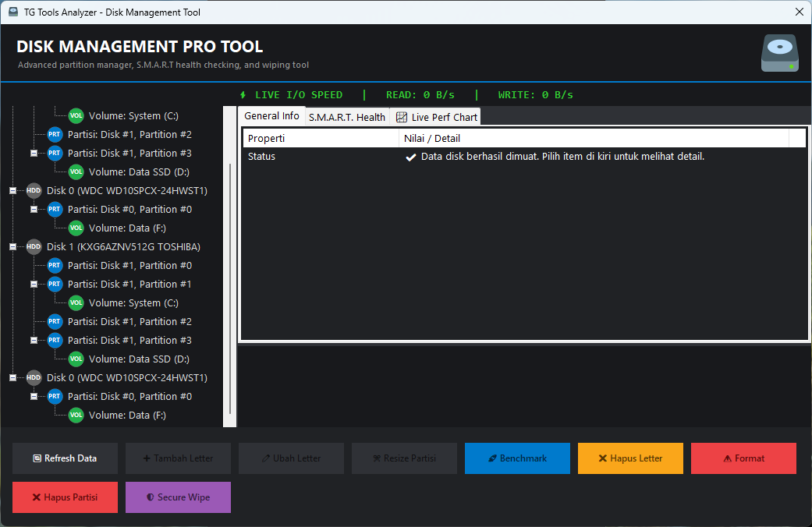The height and width of the screenshot is (527, 812).
Task: Close the TG Tools Analyzer window
Action: coord(799,12)
